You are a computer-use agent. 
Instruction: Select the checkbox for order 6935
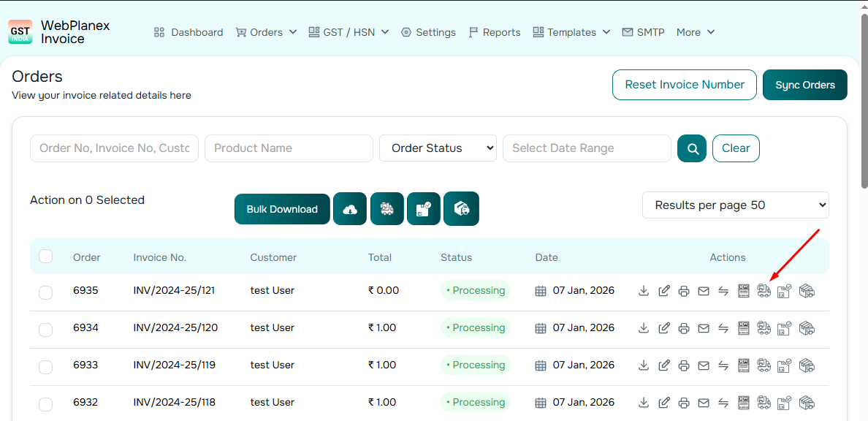pyautogui.click(x=45, y=292)
